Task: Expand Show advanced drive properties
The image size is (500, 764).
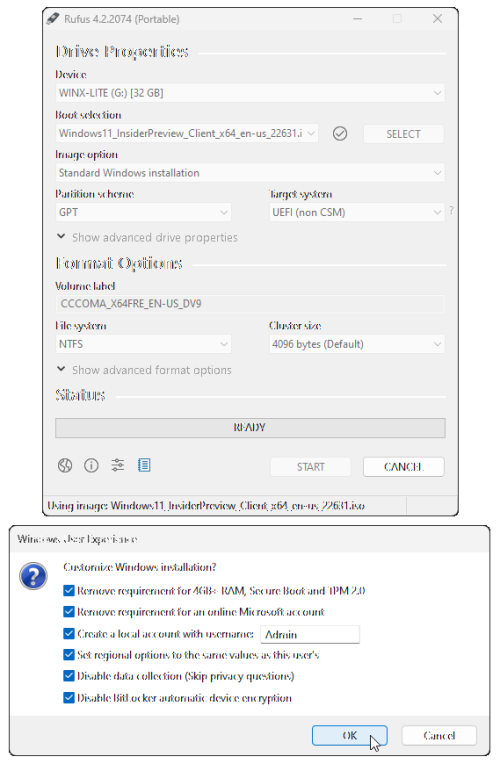Action: pos(147,238)
